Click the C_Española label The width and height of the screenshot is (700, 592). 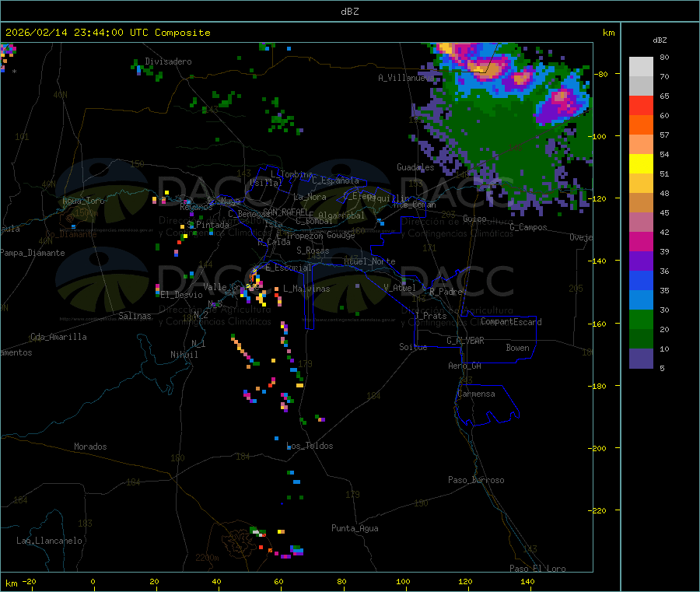[x=335, y=180]
